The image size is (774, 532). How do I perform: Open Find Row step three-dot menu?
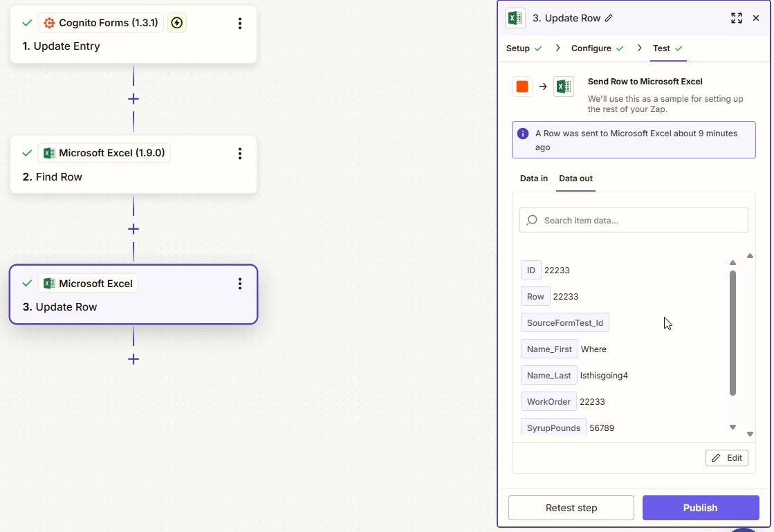[240, 154]
